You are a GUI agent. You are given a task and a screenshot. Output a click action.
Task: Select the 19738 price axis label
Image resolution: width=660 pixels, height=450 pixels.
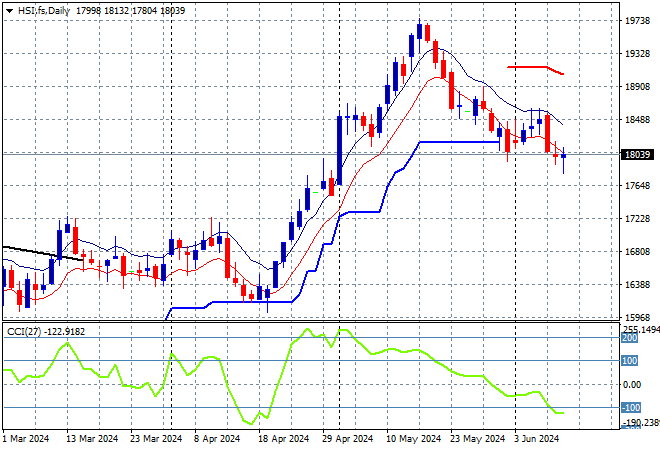click(x=638, y=20)
